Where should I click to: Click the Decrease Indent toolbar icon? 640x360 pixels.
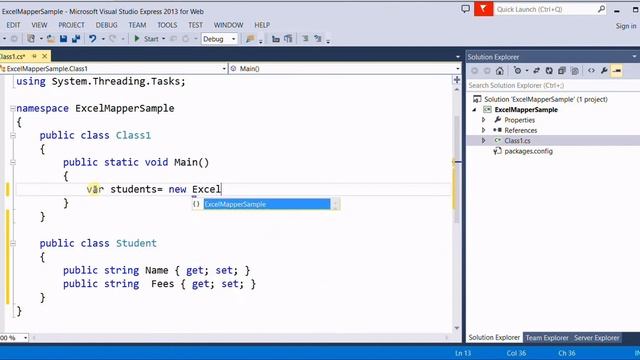tap(276, 39)
